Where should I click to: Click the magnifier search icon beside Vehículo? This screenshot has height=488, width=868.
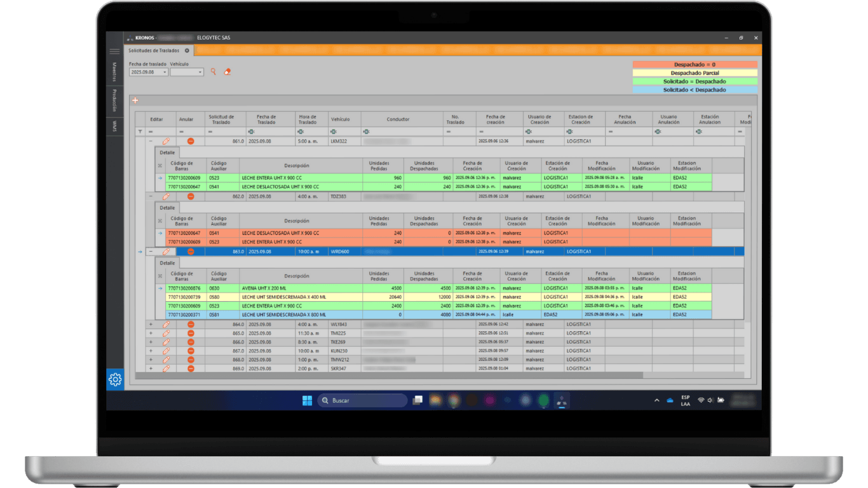point(214,72)
